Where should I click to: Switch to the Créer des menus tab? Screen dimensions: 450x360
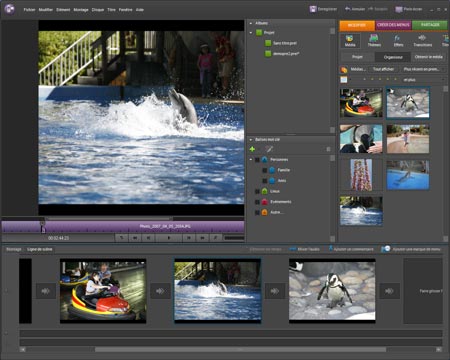[393, 25]
